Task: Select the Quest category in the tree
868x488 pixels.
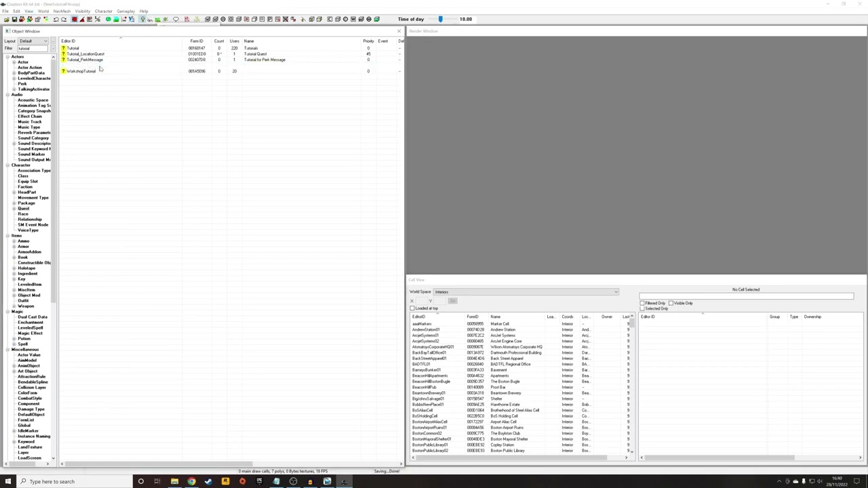Action: (x=24, y=209)
